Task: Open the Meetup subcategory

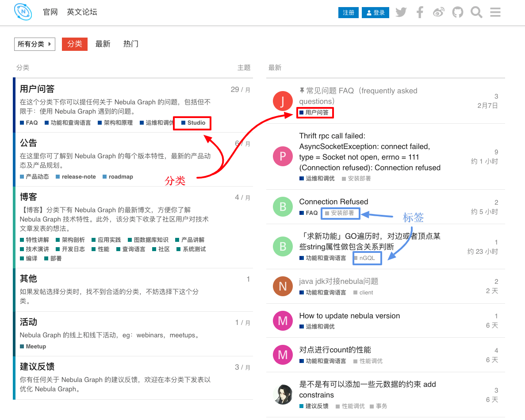Action: 33,346
